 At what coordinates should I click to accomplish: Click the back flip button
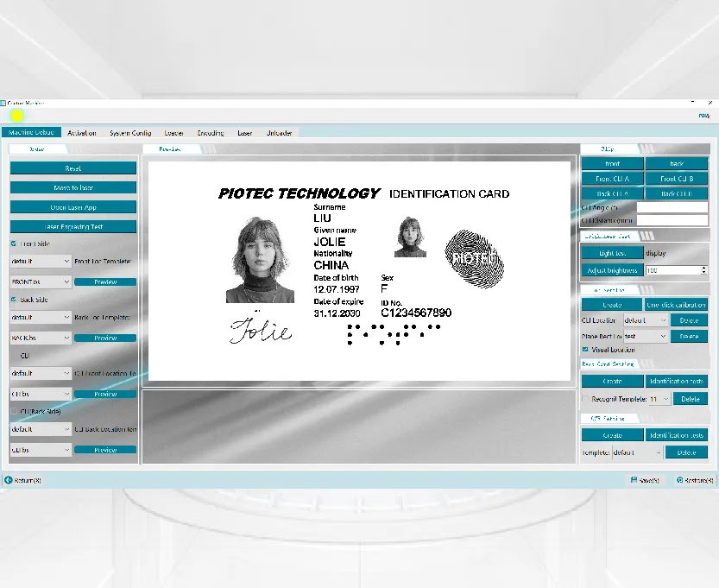(x=677, y=164)
